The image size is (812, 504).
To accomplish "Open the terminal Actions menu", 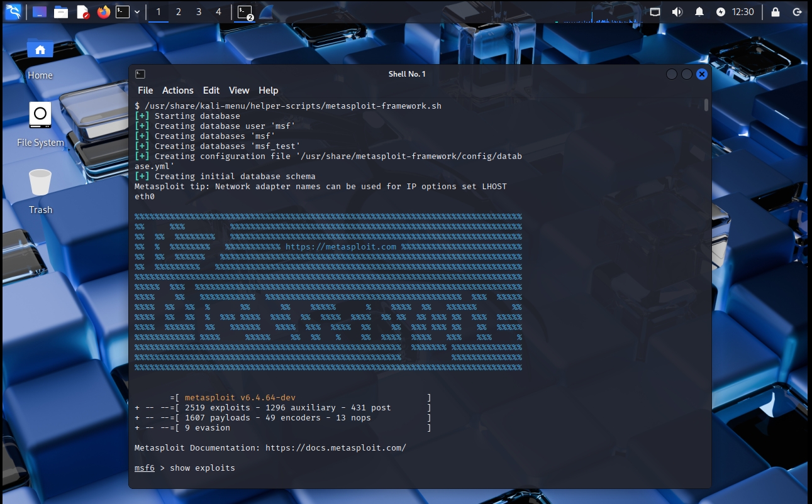I will pos(178,90).
